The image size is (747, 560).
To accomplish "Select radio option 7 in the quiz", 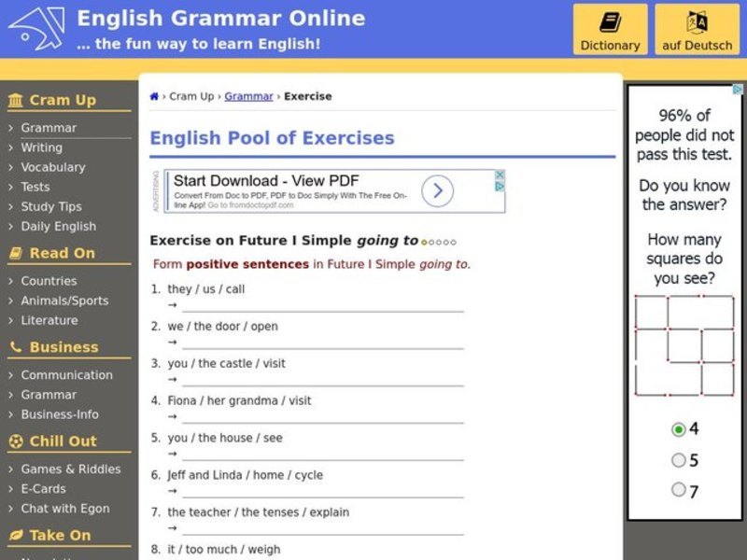I will (679, 490).
